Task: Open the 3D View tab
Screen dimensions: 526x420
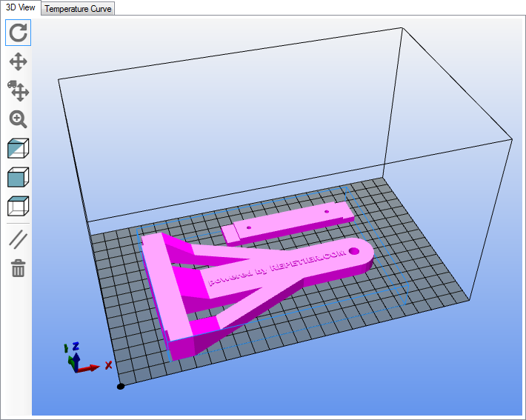Action: pyautogui.click(x=21, y=7)
